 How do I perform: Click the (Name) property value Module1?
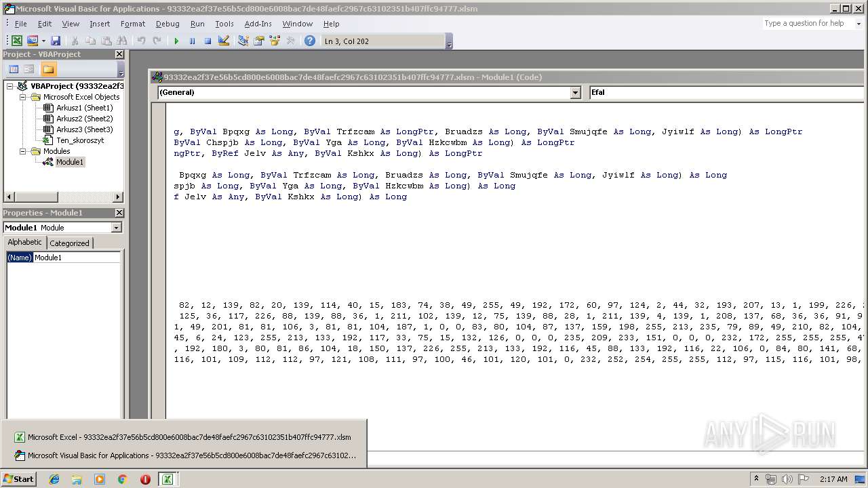click(x=76, y=258)
